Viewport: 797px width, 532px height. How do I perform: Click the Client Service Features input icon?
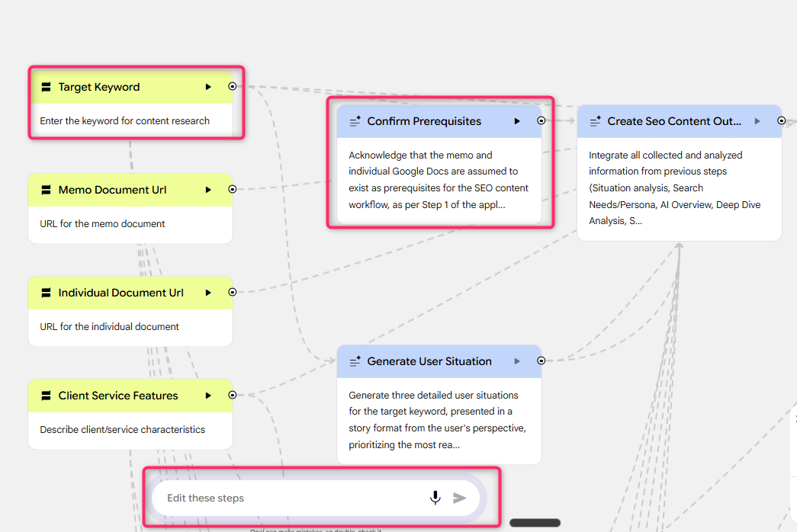pos(46,396)
